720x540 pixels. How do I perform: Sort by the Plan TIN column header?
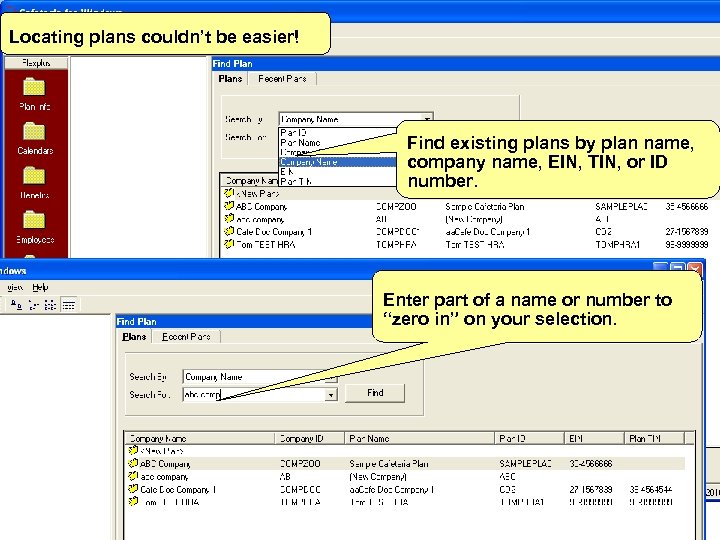654,439
